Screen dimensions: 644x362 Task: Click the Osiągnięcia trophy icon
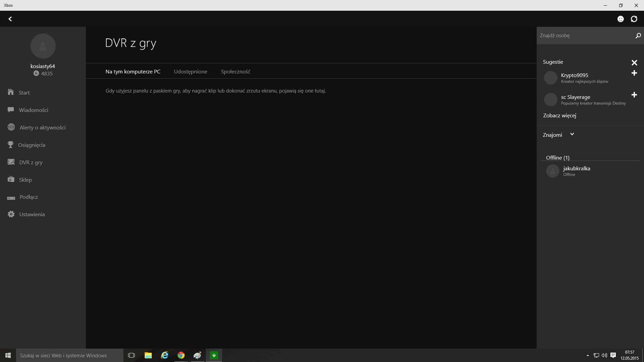tap(11, 144)
